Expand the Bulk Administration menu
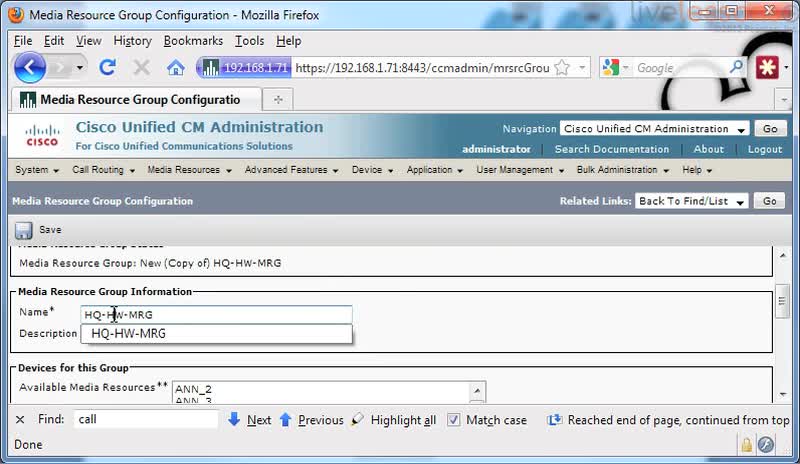The height and width of the screenshot is (464, 800). click(623, 170)
